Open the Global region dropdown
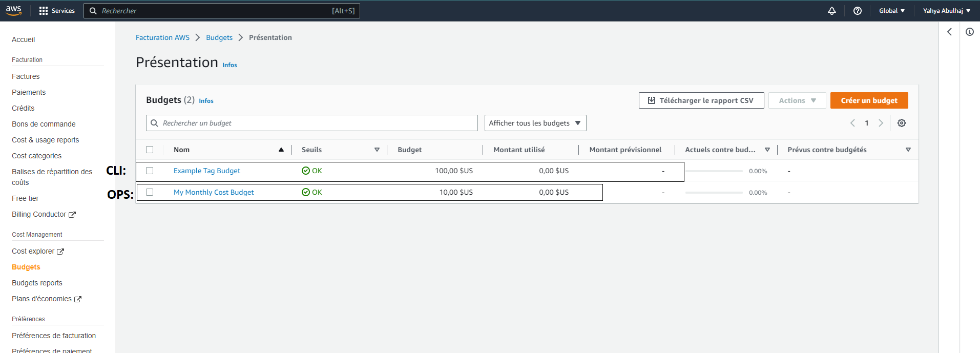Image resolution: width=980 pixels, height=353 pixels. (x=892, y=11)
